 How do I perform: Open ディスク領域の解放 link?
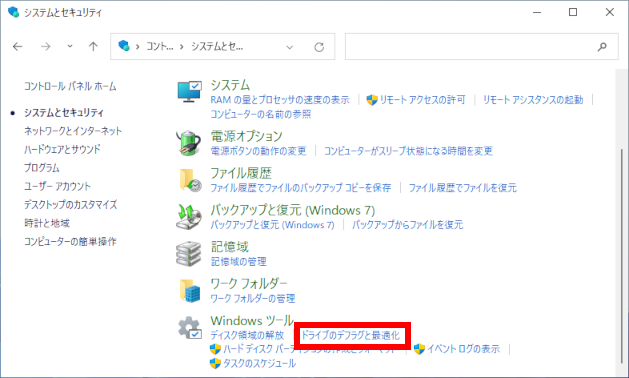pyautogui.click(x=248, y=335)
